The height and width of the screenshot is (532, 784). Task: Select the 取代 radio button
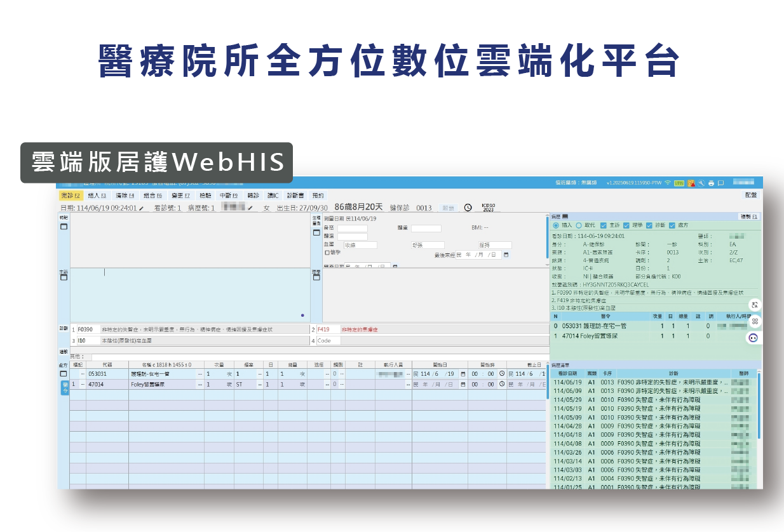pyautogui.click(x=578, y=225)
